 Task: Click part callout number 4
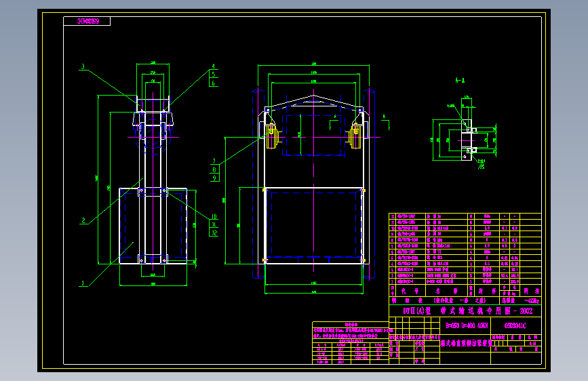[x=214, y=66]
